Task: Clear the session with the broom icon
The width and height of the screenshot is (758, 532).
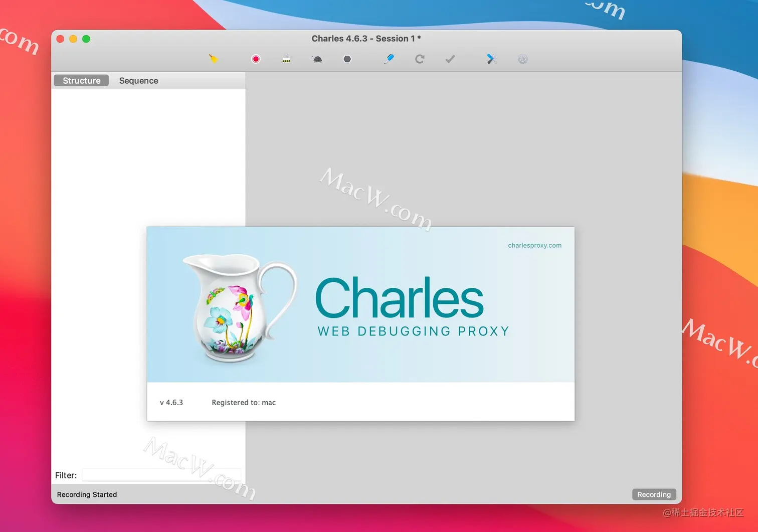Action: 214,59
